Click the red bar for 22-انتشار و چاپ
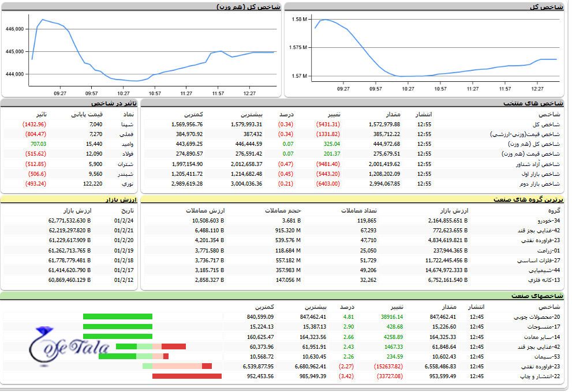 tap(186, 376)
